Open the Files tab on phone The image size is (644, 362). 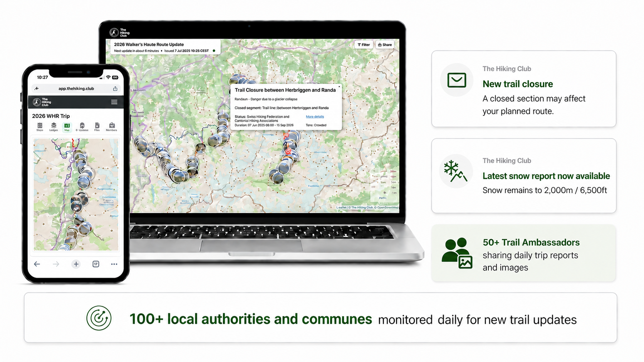(x=97, y=127)
